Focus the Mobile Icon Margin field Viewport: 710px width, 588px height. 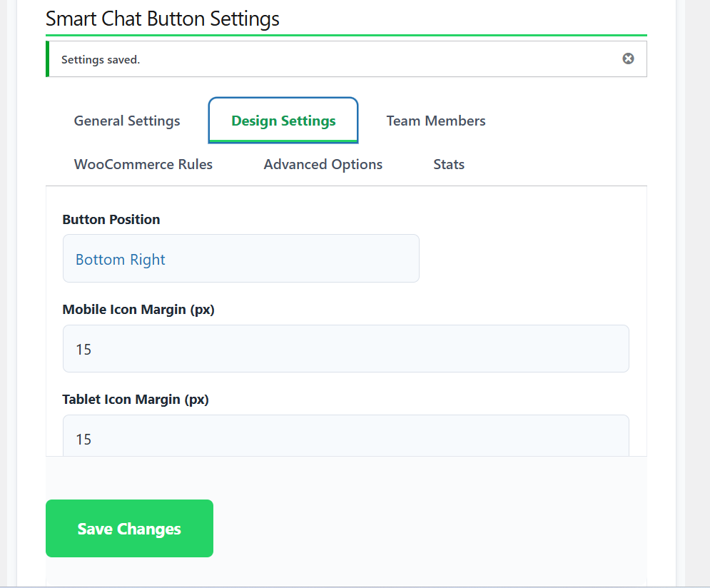pyautogui.click(x=346, y=349)
